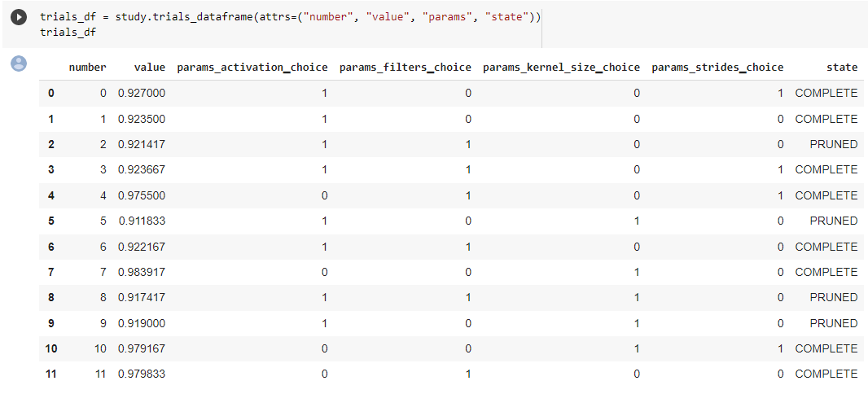Run the trials_dataframe code cell
The width and height of the screenshot is (868, 394).
tap(18, 18)
